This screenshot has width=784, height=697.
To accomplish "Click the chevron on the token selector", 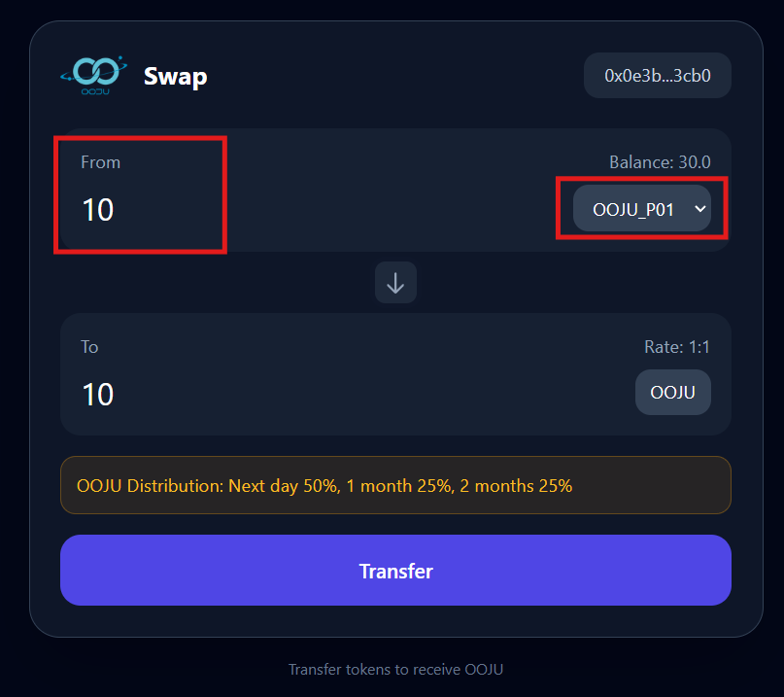I will tap(699, 209).
